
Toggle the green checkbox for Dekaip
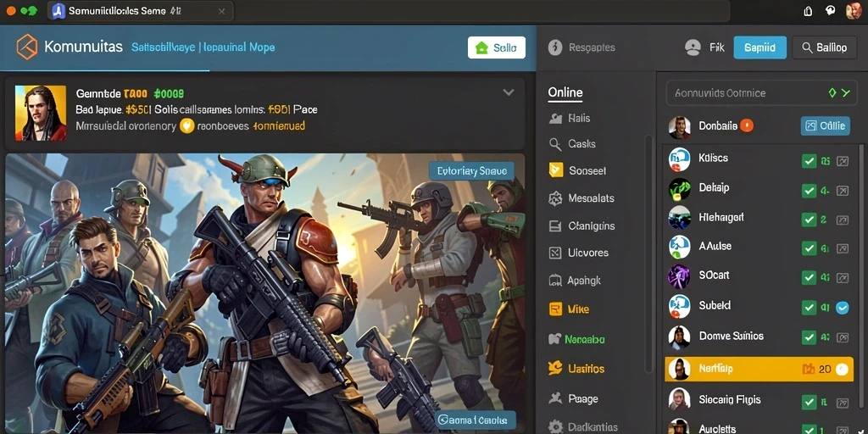click(810, 191)
